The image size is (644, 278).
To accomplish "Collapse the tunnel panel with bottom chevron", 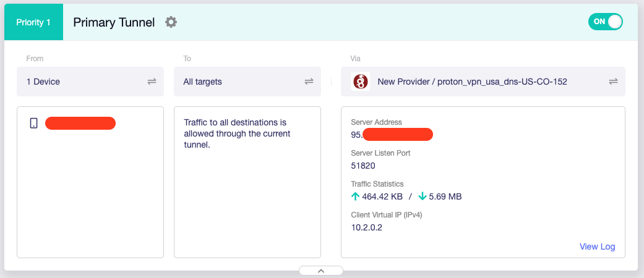I will [320, 271].
